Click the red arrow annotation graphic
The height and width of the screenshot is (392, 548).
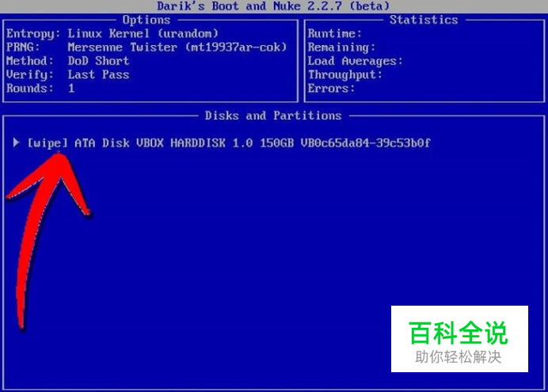click(x=48, y=241)
